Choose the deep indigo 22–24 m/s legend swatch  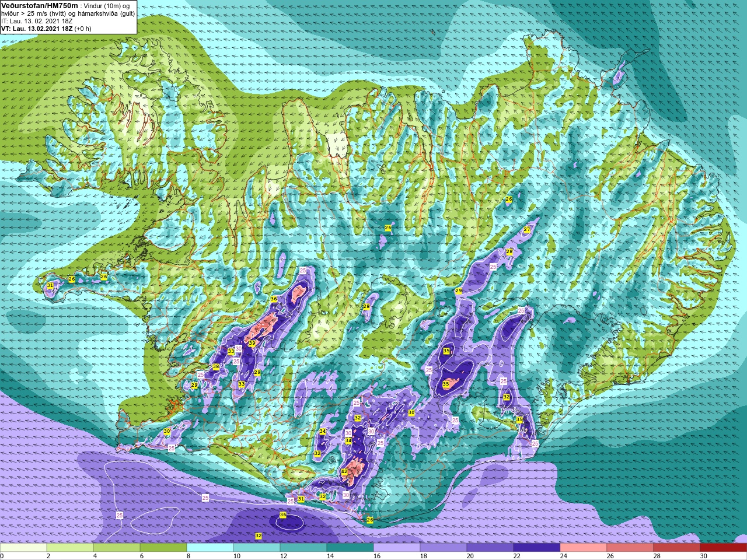[537, 548]
